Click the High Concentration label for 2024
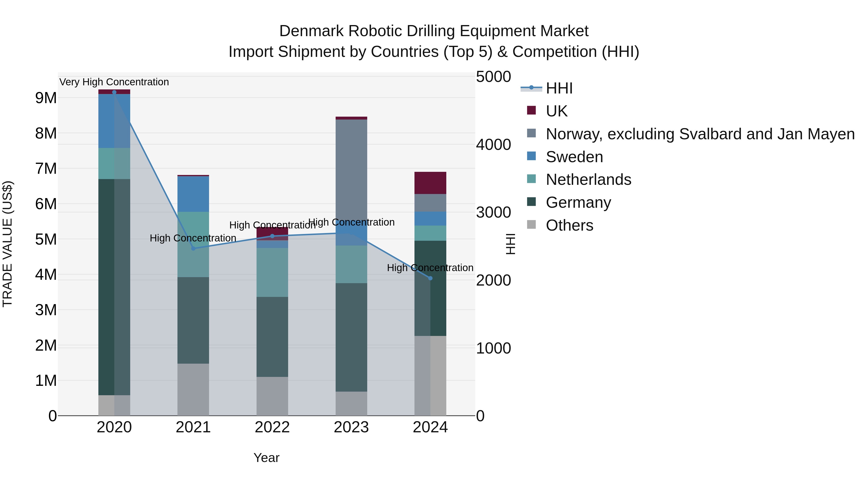The height and width of the screenshot is (488, 868). (x=430, y=268)
